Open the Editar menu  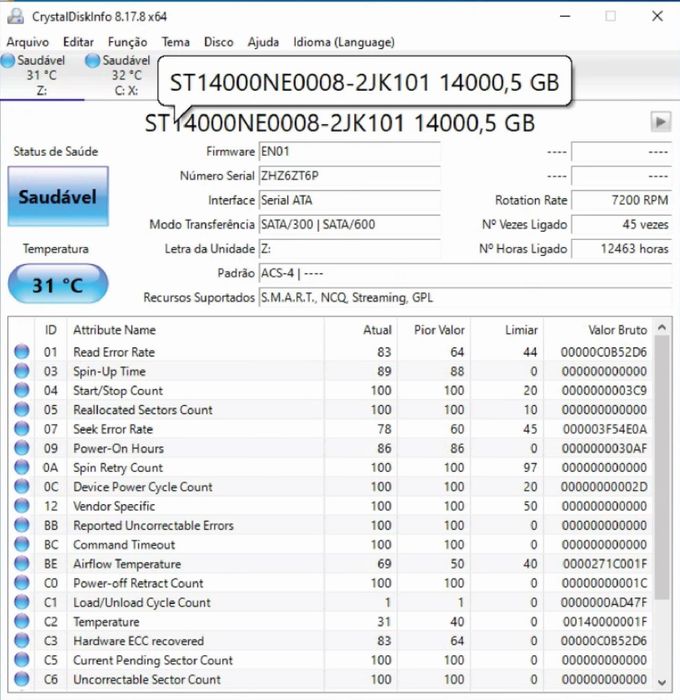[x=79, y=42]
